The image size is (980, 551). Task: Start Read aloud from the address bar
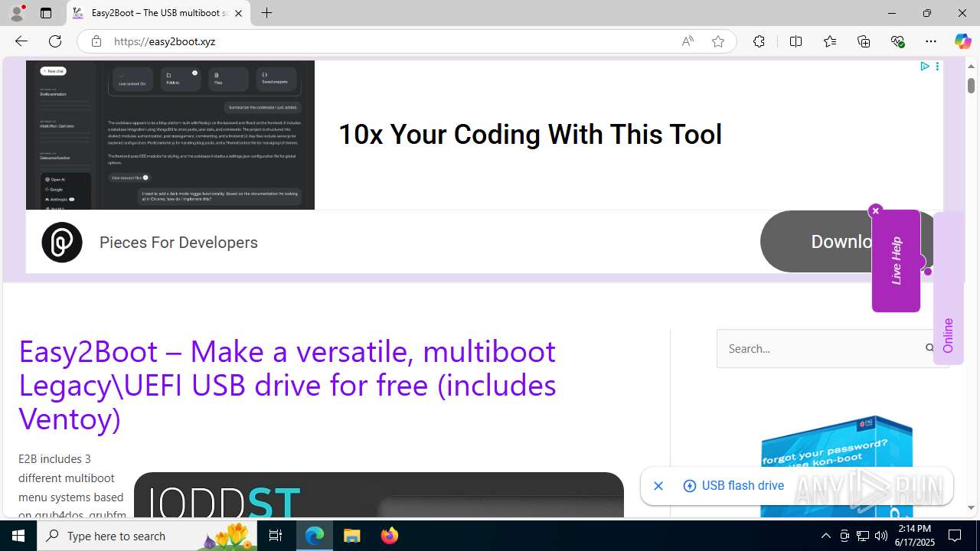[x=688, y=41]
